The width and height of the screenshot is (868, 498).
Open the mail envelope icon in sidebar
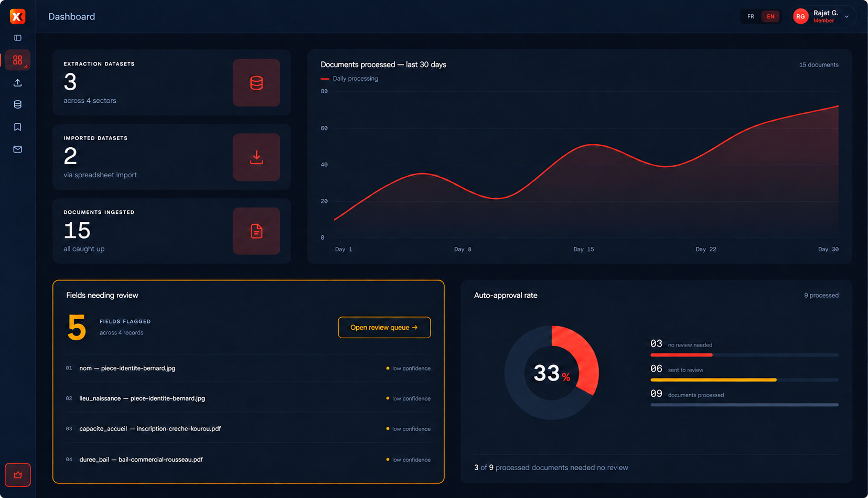coord(17,149)
